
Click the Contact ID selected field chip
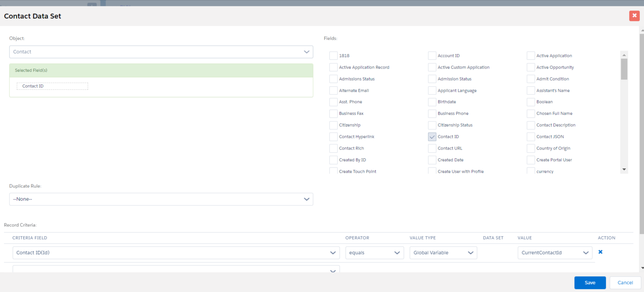click(x=52, y=86)
